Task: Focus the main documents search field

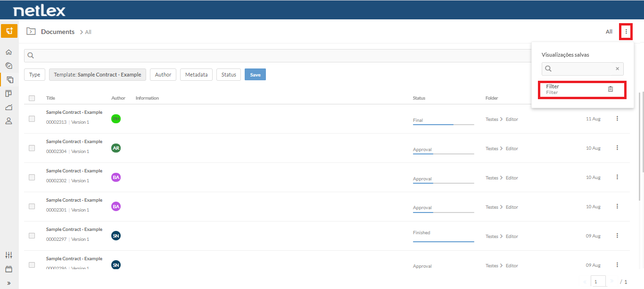Action: [x=278, y=55]
